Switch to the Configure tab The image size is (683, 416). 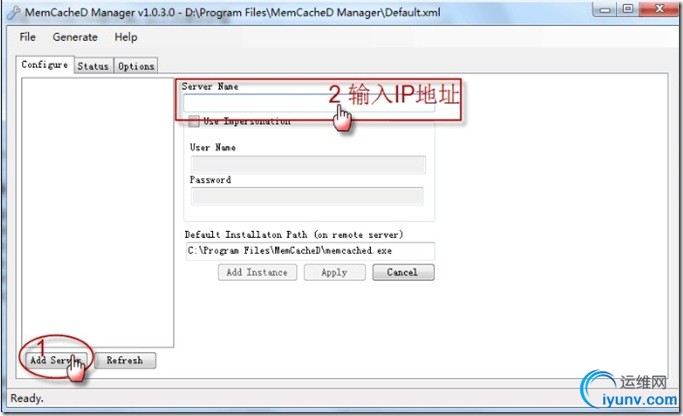(x=45, y=64)
